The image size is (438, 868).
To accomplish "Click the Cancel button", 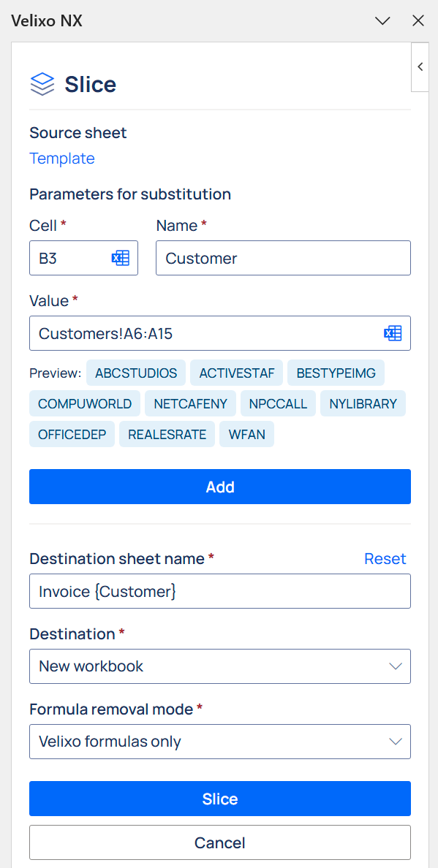I will [x=220, y=842].
